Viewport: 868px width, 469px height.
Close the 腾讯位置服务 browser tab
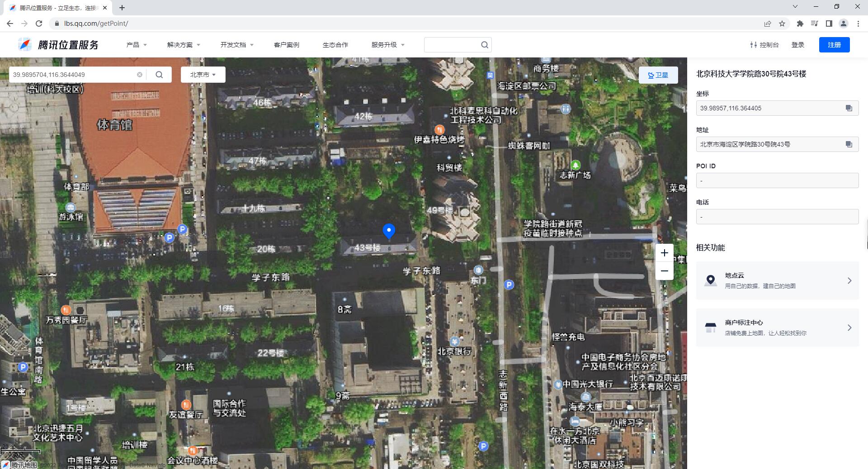click(105, 8)
